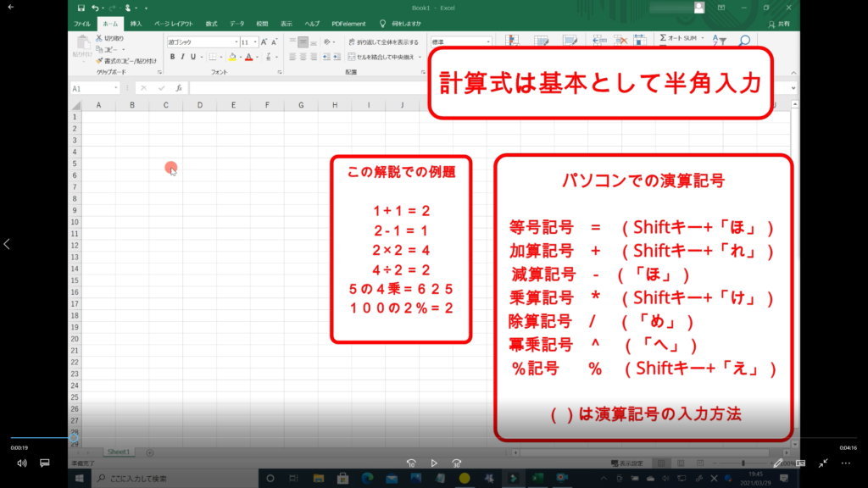Click the cut (切り取り) scissors icon

99,38
